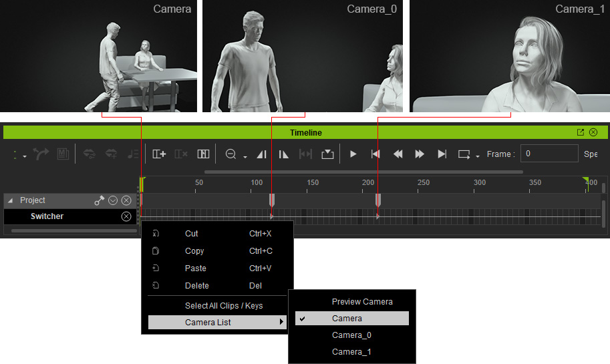Screen dimensions: 610x364
Task: Close the Switcher track with X
Action: 126,216
